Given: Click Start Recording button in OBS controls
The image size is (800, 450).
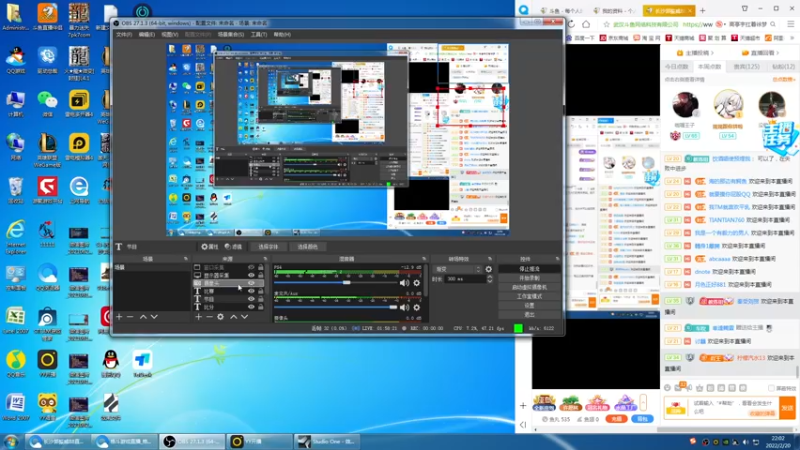Looking at the screenshot, I should click(529, 278).
